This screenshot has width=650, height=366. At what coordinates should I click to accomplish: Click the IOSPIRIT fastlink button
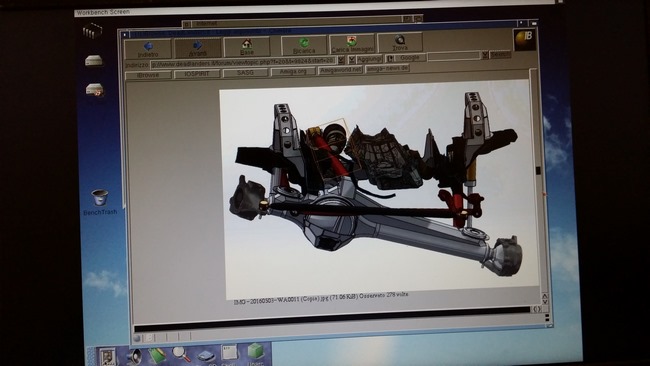coord(197,74)
